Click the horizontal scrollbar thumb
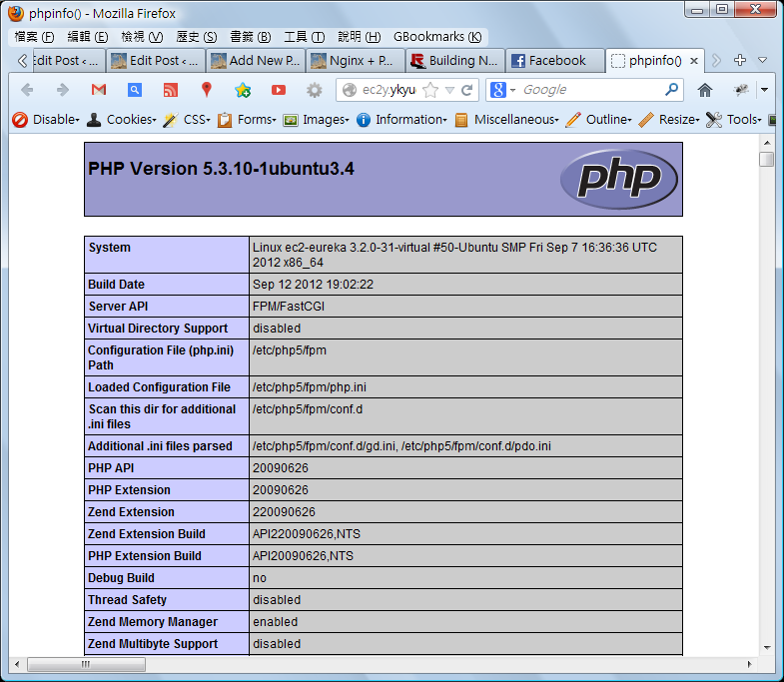Viewport: 784px width, 682px height. tap(85, 664)
